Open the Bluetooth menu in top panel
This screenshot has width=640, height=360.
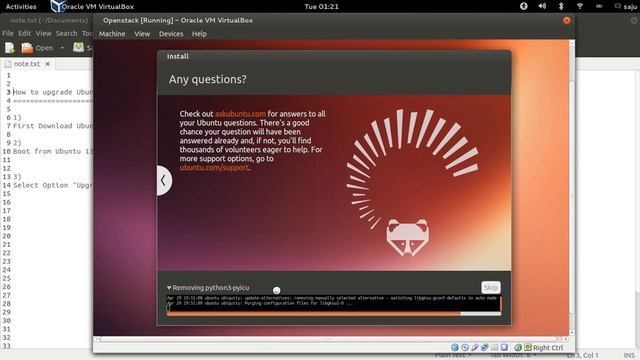point(561,6)
